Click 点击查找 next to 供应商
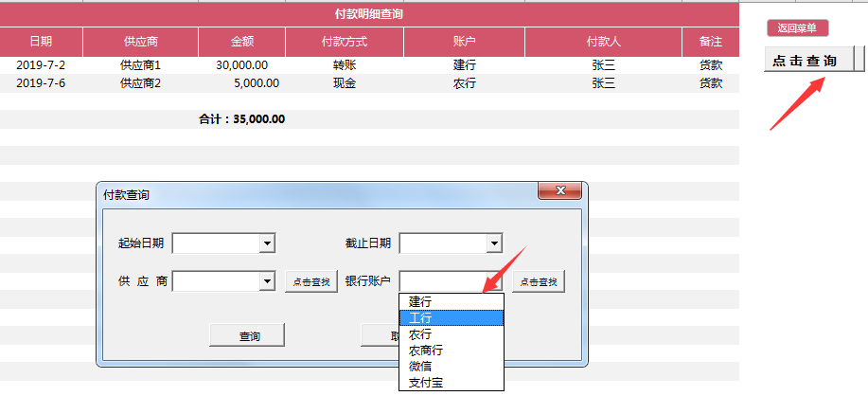This screenshot has width=868, height=396. click(x=311, y=281)
